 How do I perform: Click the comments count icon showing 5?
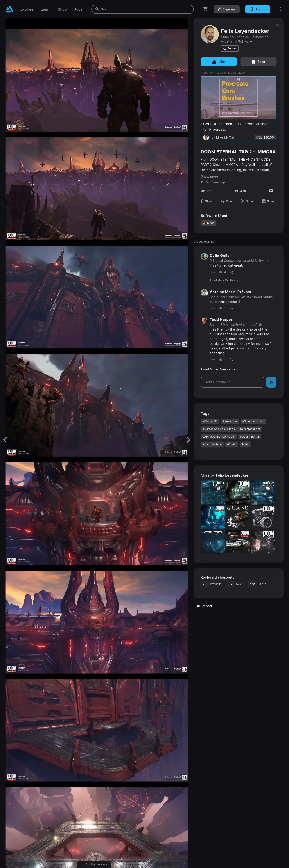click(x=273, y=191)
